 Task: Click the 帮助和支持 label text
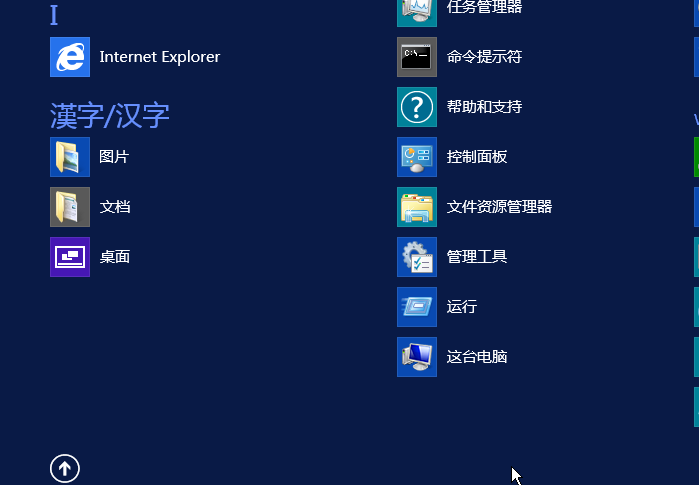point(484,107)
